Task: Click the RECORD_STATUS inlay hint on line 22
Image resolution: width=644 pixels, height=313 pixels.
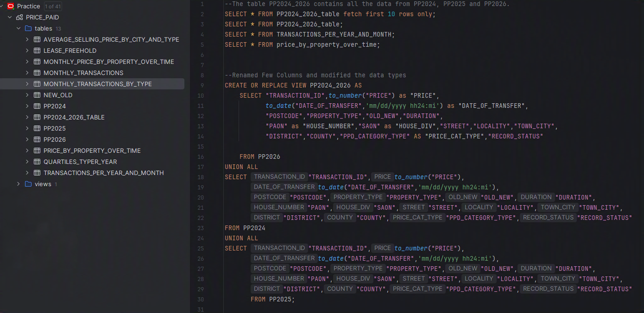Action: pos(549,217)
